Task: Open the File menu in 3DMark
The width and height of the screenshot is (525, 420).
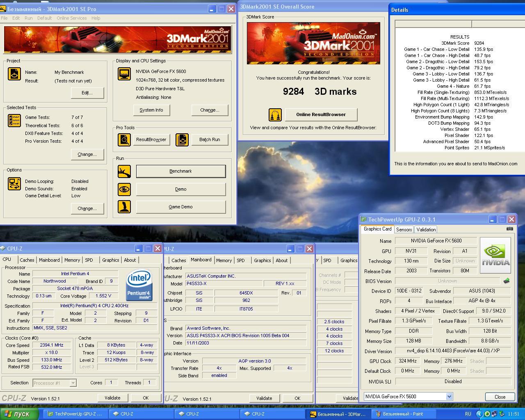Action: [4, 18]
